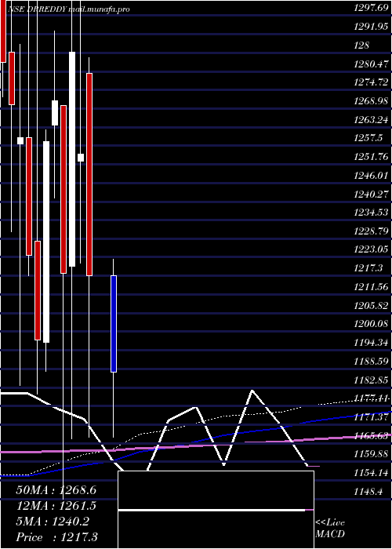Screen dimensions: 392x549
Task: Select the 1240.27 price label
Action: pyautogui.click(x=371, y=194)
